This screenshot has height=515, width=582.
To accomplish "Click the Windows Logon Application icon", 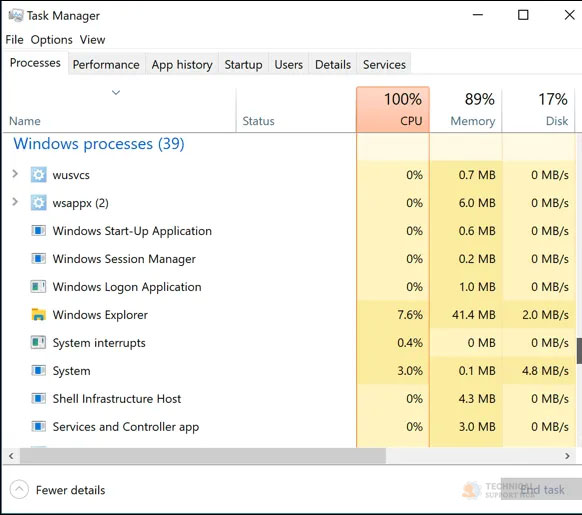I will 38,287.
